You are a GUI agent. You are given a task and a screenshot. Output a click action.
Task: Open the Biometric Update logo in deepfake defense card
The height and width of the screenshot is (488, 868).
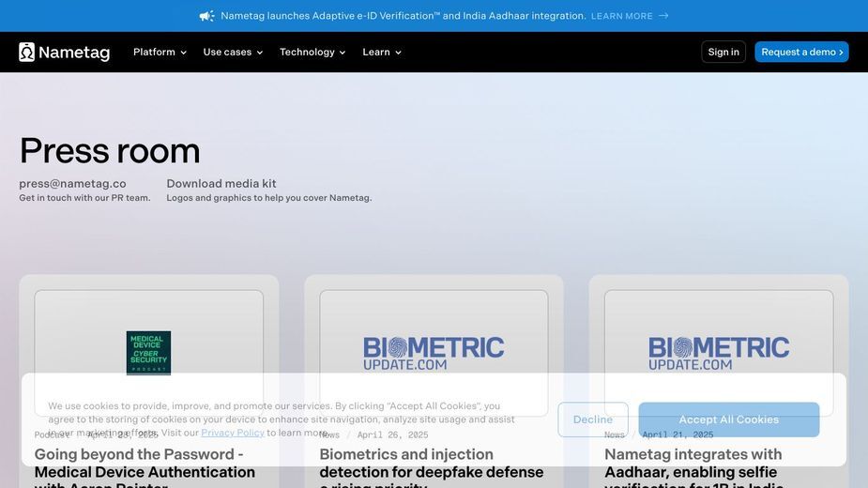434,353
